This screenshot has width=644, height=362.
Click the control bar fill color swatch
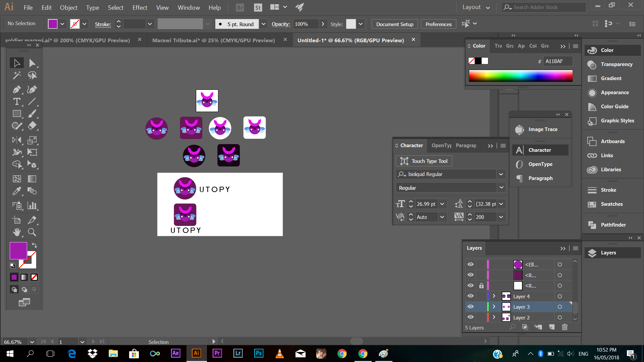[x=53, y=24]
